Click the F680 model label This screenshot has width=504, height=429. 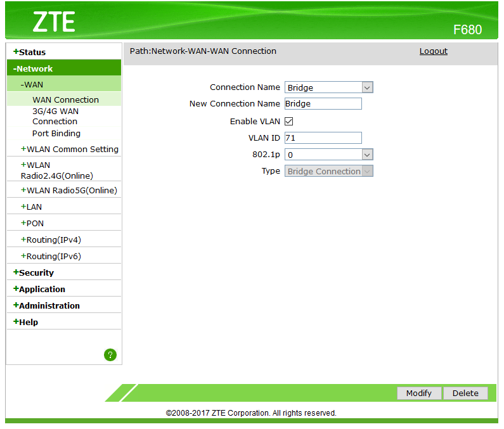coord(467,30)
